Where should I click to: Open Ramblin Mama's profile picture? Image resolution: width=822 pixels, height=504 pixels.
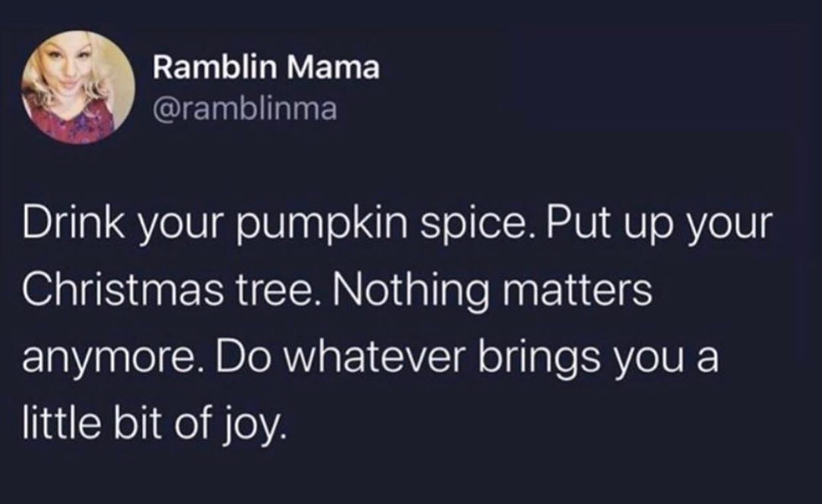(78, 87)
